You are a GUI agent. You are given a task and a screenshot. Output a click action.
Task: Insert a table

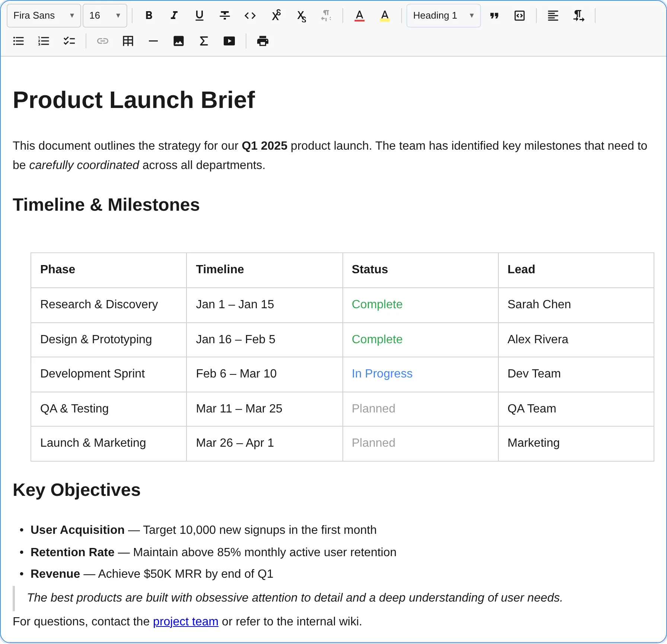pos(128,41)
